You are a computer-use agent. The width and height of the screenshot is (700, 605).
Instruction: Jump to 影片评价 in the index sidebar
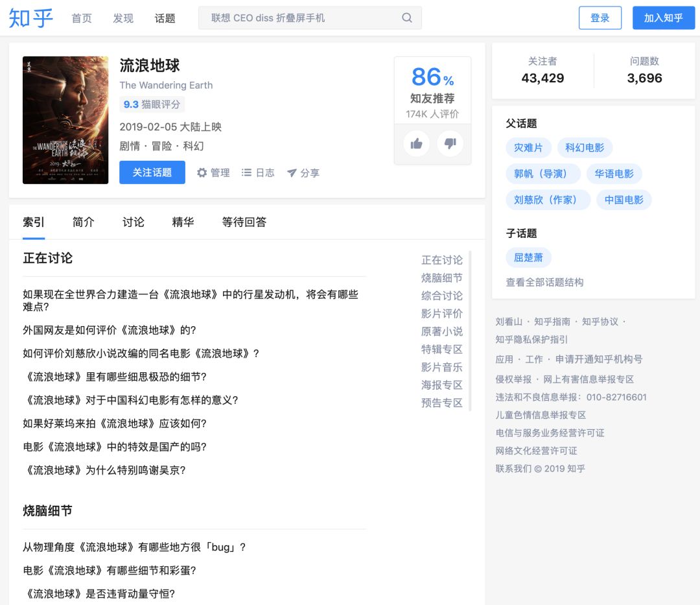click(442, 313)
